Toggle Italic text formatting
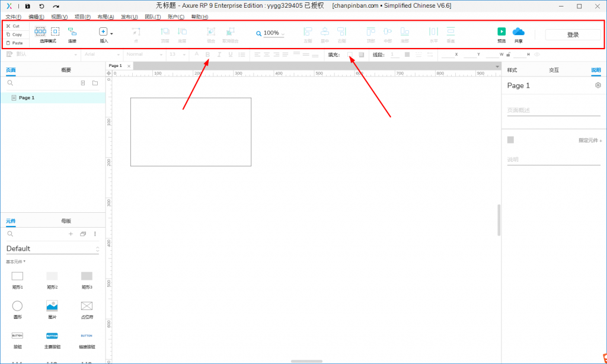607x364 pixels. 219,55
